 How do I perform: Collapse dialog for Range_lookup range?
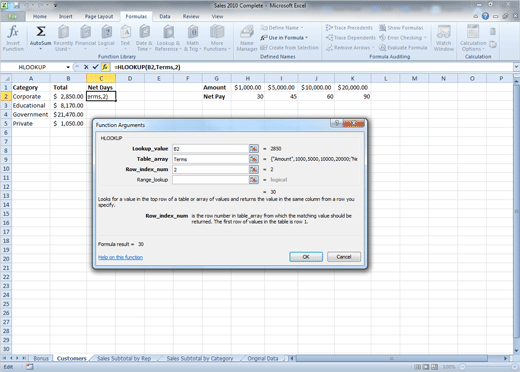coord(254,180)
